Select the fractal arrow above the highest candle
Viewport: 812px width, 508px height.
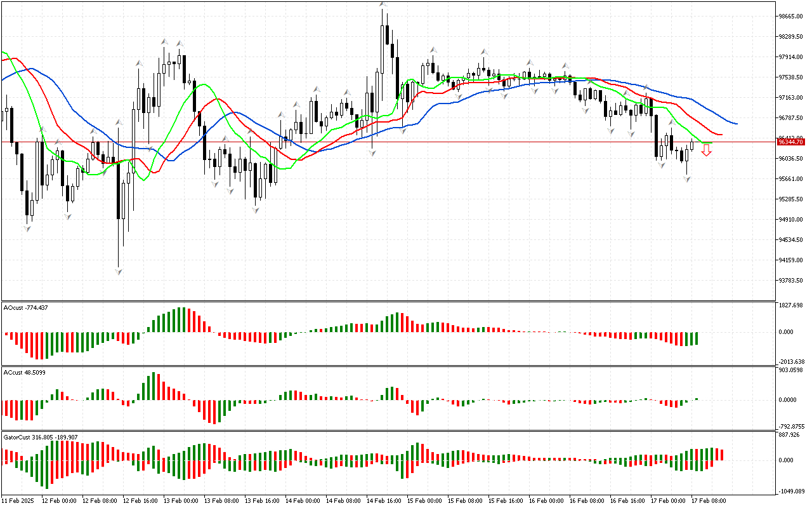(x=383, y=4)
